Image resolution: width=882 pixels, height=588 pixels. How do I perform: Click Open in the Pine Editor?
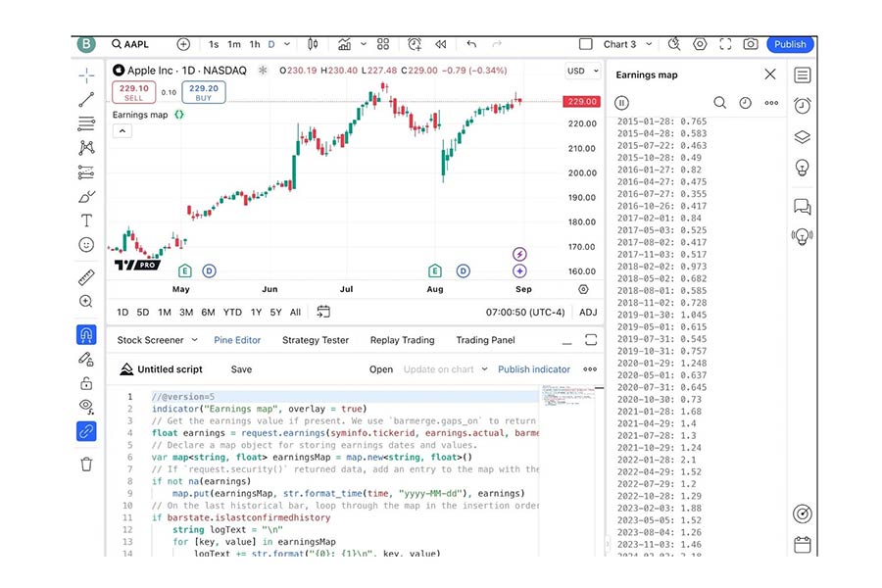[381, 369]
